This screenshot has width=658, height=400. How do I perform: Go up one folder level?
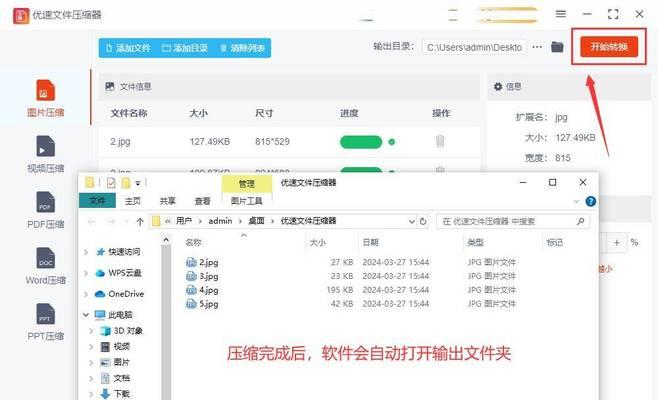[140, 221]
